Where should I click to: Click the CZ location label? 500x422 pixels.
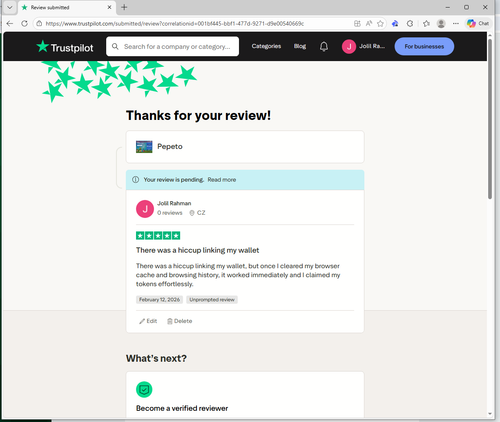tap(197, 213)
